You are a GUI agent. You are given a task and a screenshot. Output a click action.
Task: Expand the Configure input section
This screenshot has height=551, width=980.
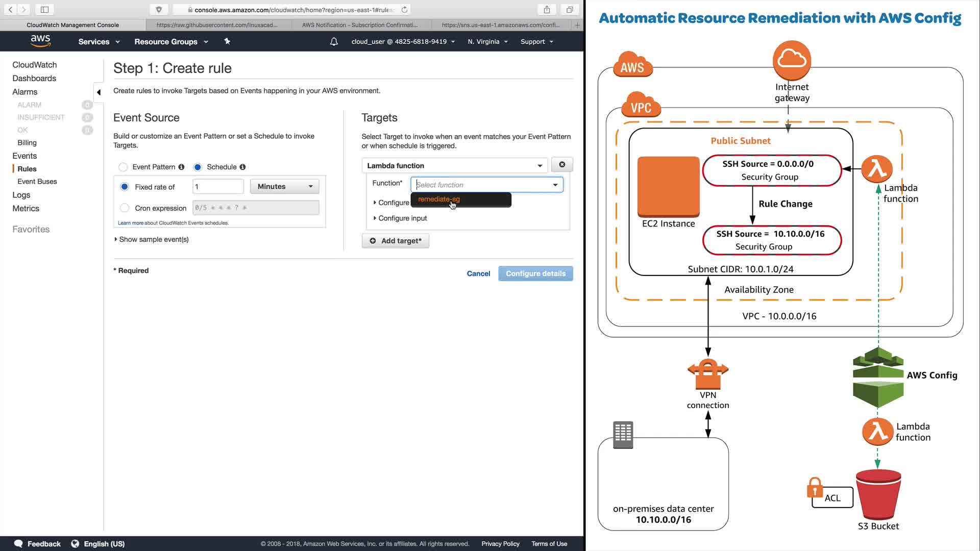402,218
